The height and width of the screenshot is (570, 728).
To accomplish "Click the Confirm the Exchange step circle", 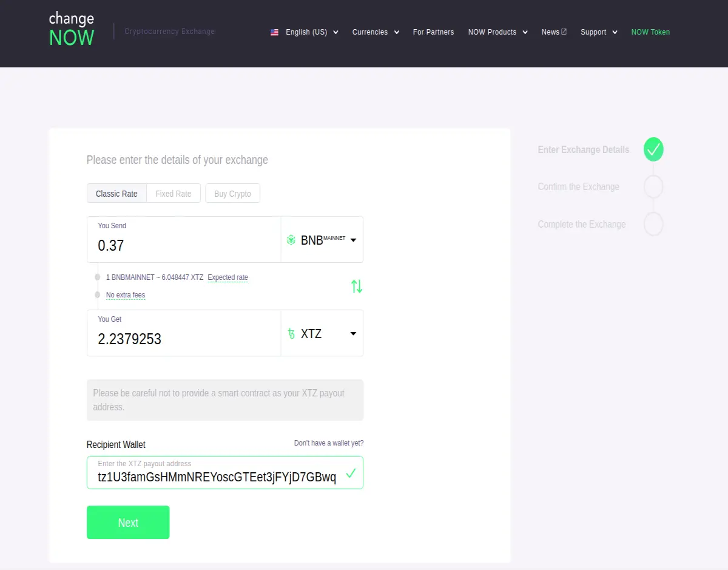I will [653, 187].
